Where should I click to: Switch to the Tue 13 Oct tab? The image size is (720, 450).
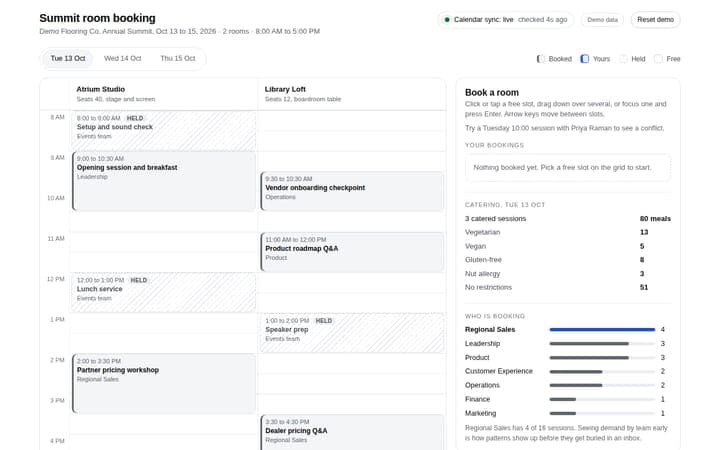click(68, 58)
